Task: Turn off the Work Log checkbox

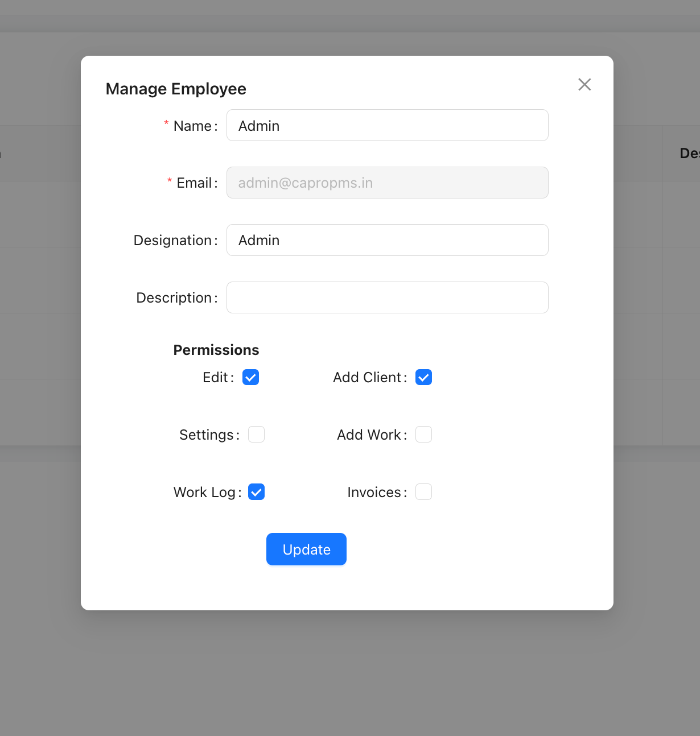Action: (256, 492)
